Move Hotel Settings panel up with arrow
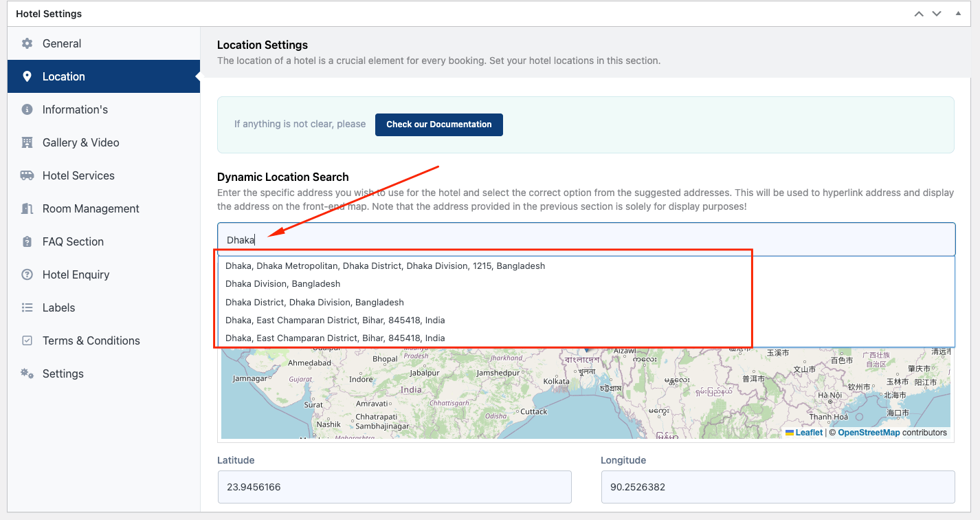Viewport: 980px width, 520px height. point(919,14)
